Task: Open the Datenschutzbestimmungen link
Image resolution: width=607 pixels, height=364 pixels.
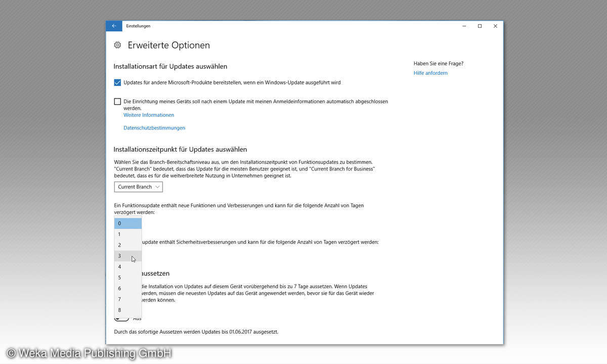Action: [x=154, y=128]
